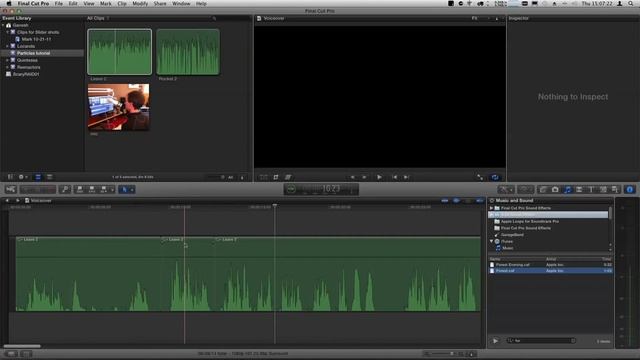Screen dimensions: 640x360
Task: Select the Rocket 2 audio clip thumbnail
Action: coord(188,52)
